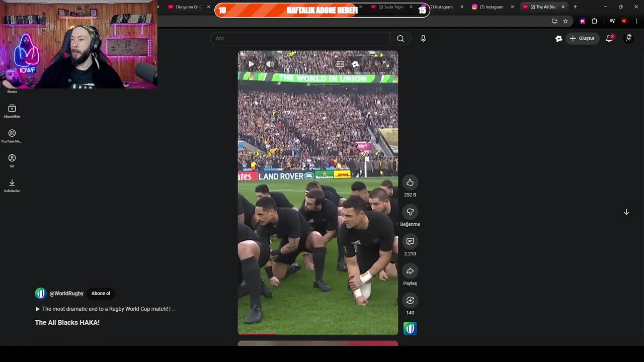The image size is (644, 362).
Task: Switch to the "Dünyanın En" browser tab
Action: tap(185, 7)
